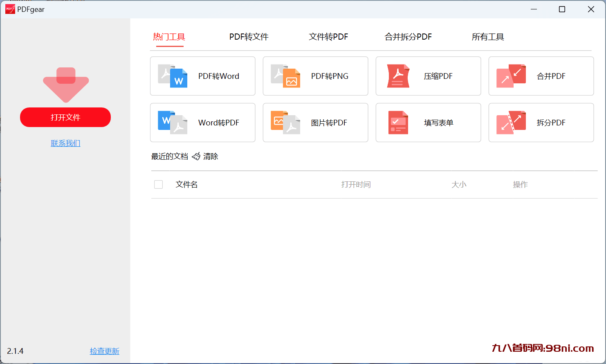
Task: Minimize the PDFgear window
Action: coord(534,9)
